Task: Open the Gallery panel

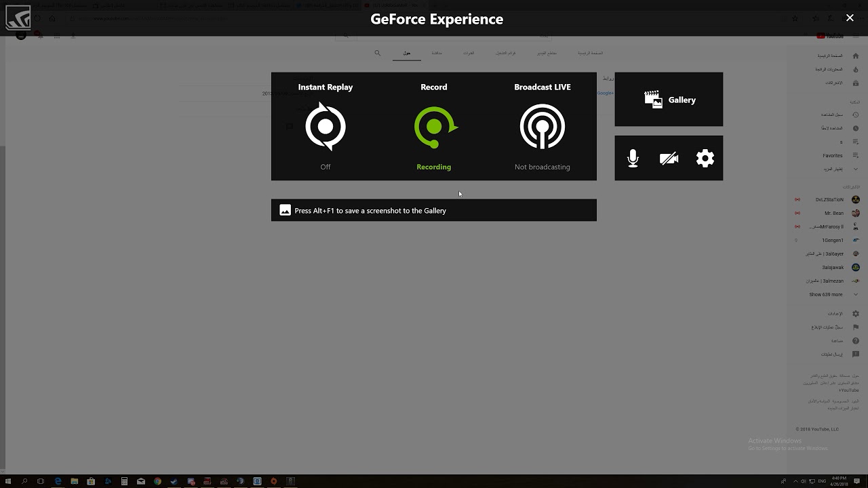Action: [669, 100]
